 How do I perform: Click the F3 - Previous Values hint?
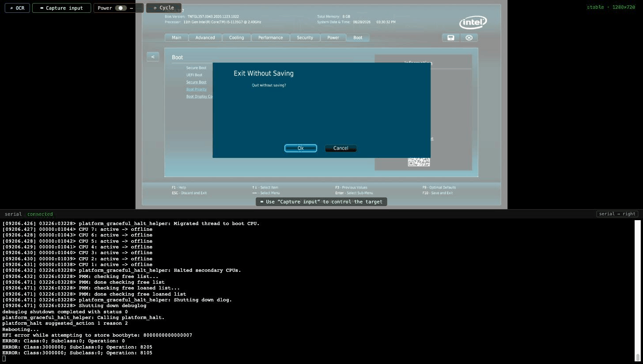click(351, 188)
